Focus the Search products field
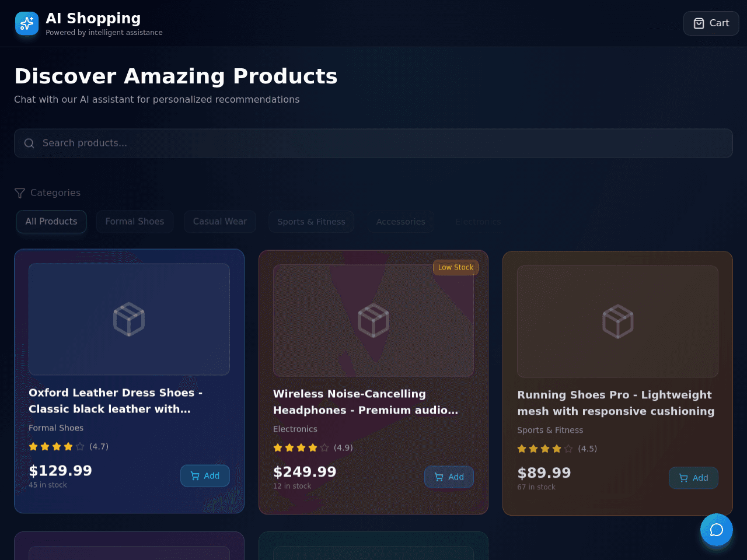This screenshot has height=560, width=747. 373,143
